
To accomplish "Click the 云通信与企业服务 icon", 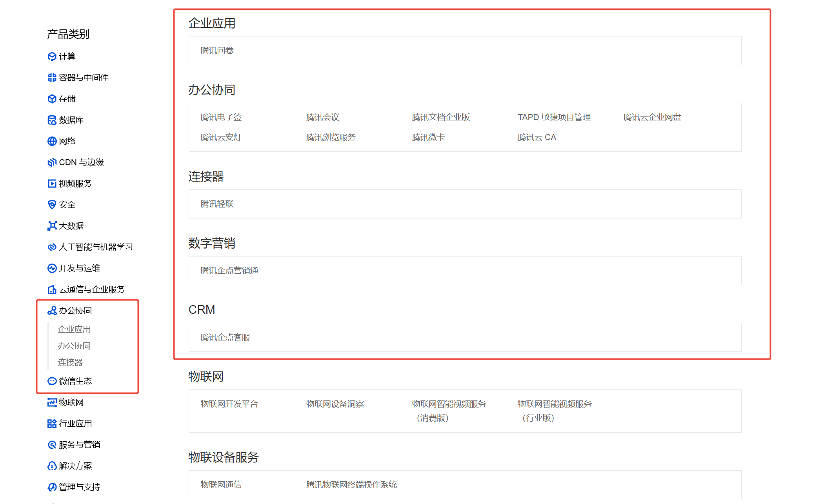I will click(x=52, y=289).
